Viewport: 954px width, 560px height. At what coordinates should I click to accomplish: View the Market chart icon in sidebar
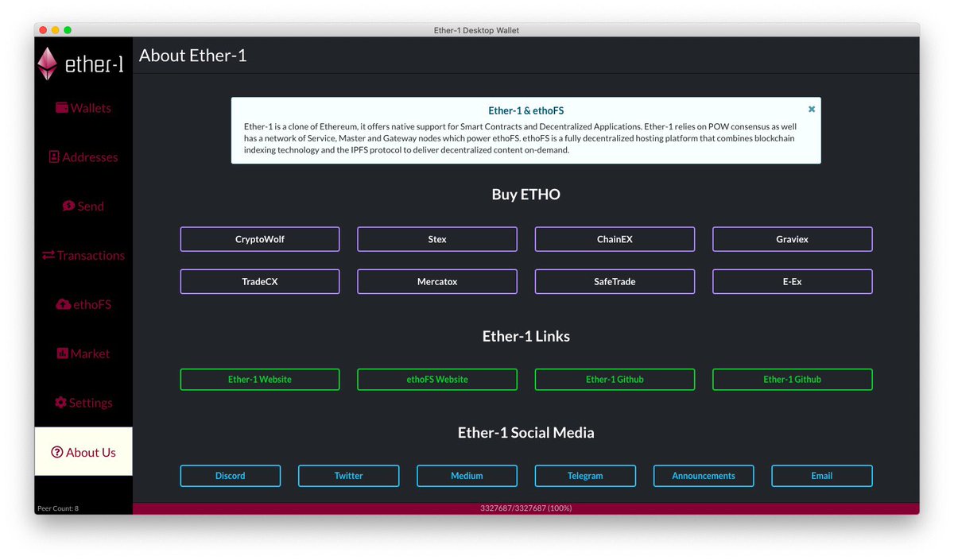pyautogui.click(x=63, y=353)
